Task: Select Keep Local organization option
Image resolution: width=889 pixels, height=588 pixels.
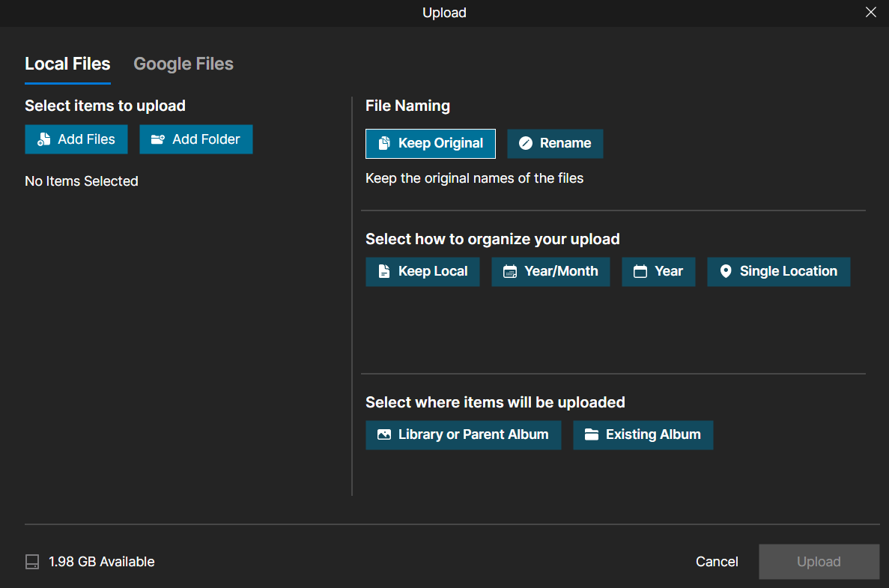Action: (x=422, y=272)
